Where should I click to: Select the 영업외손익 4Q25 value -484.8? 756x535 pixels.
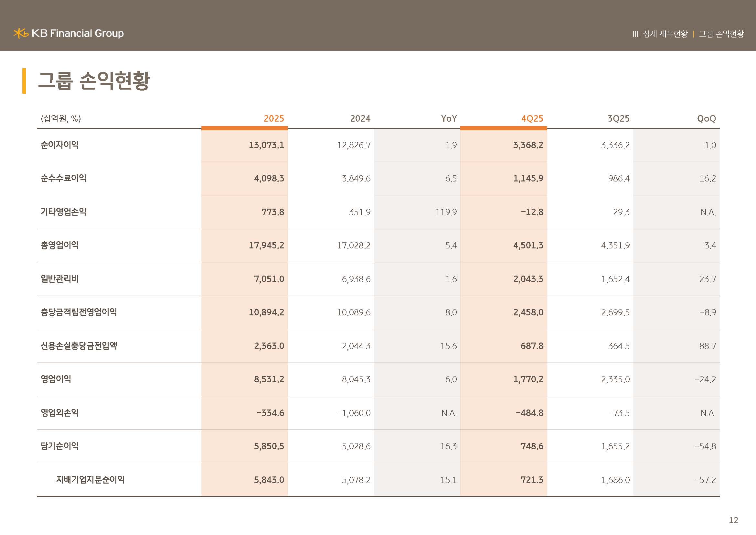(x=529, y=413)
